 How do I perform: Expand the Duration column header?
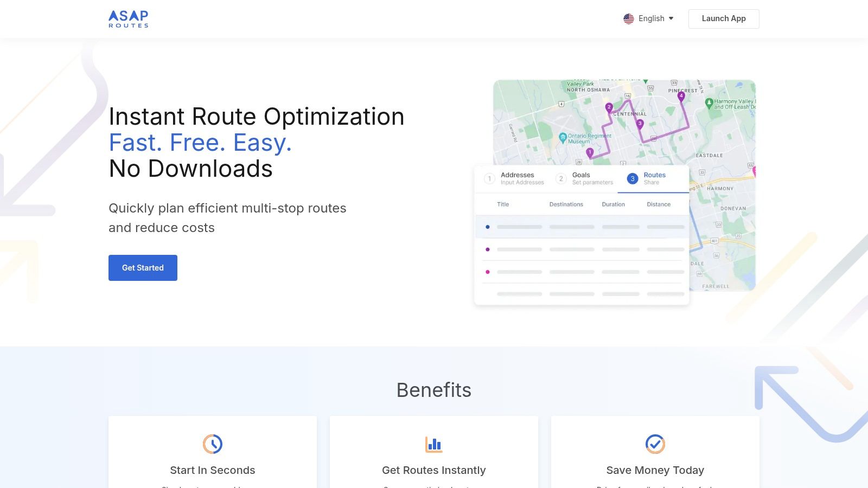click(613, 204)
